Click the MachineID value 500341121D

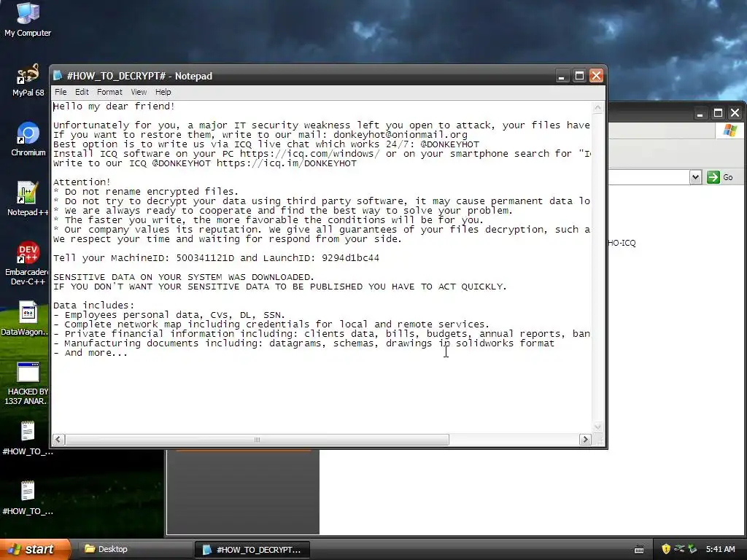point(205,258)
